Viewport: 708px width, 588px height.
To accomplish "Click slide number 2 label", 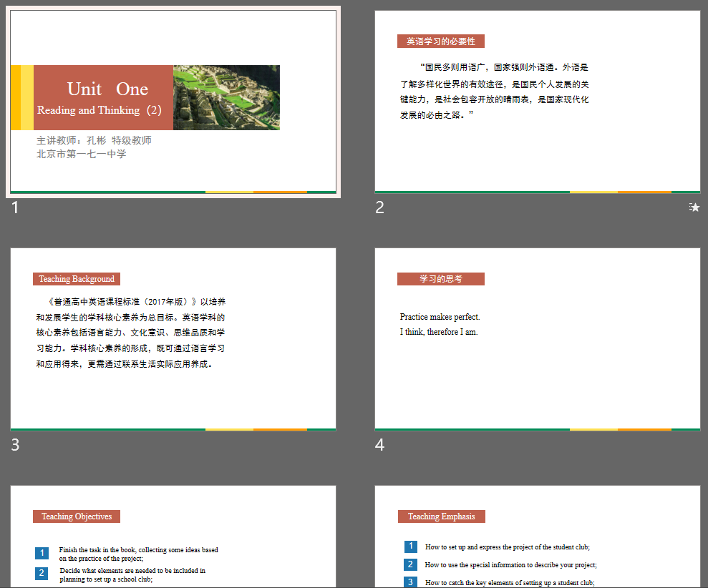I will point(380,208).
